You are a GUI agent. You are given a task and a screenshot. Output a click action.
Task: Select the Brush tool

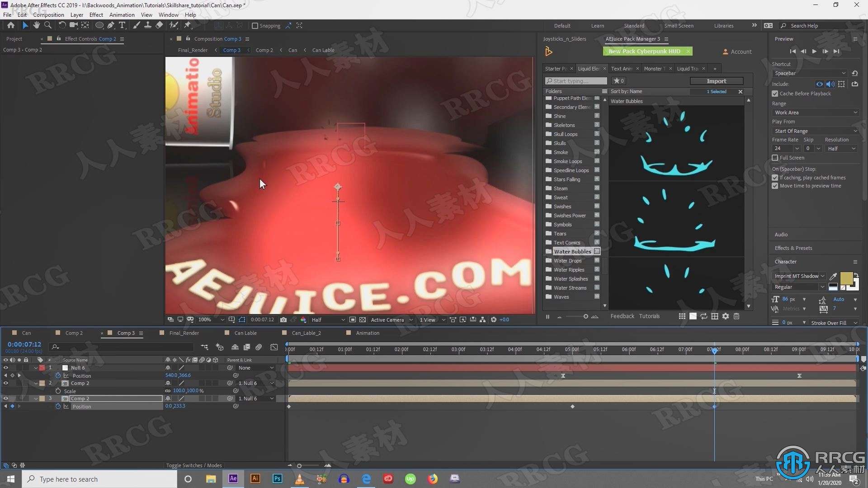[136, 25]
